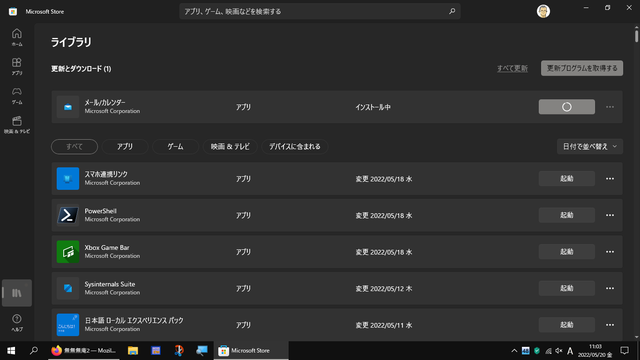This screenshot has height=360, width=640.
Task: Open the Apps section in sidebar
Action: (x=17, y=66)
